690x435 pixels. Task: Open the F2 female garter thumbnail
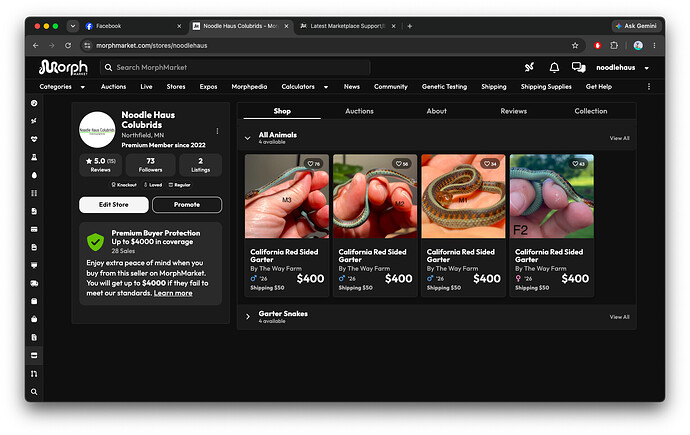pyautogui.click(x=551, y=196)
